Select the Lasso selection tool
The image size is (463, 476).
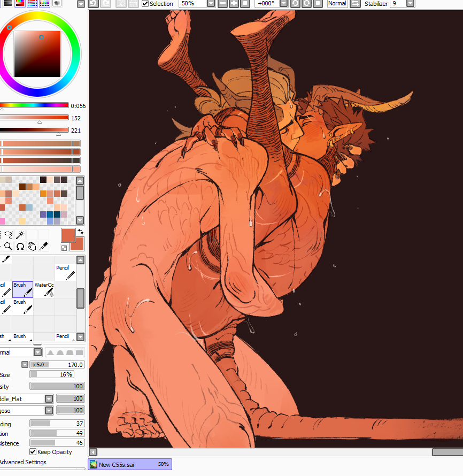pyautogui.click(x=8, y=234)
